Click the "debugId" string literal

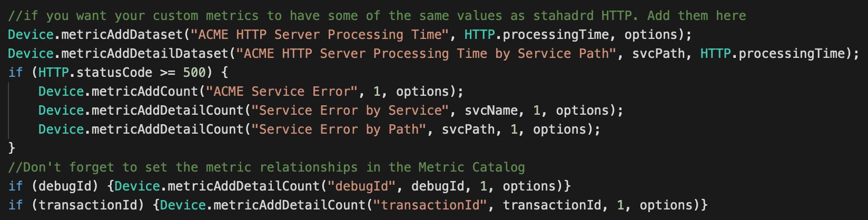pyautogui.click(x=362, y=186)
